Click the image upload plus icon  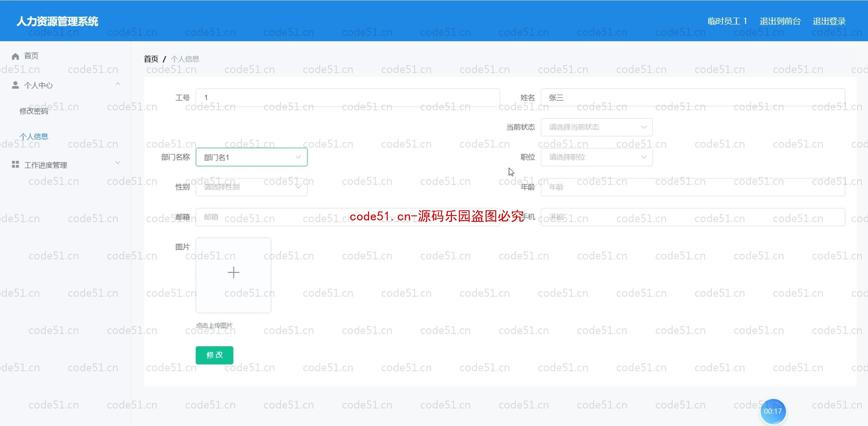click(233, 272)
